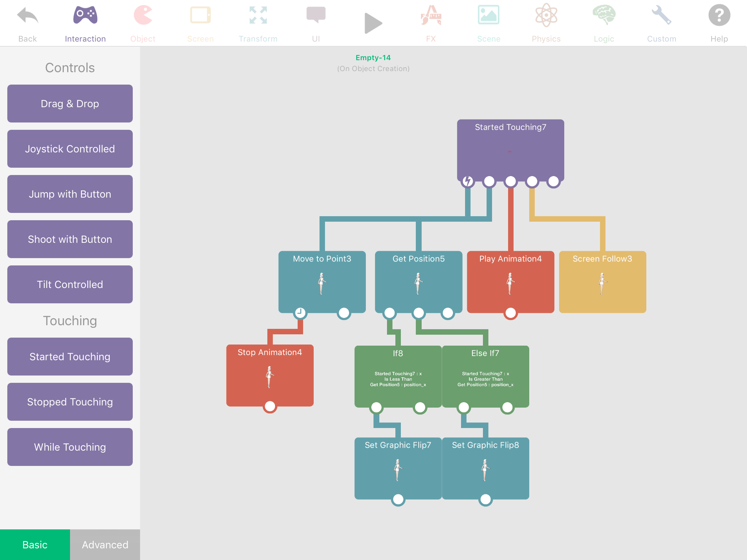Open the Custom wrench category
Viewport: 747px width, 560px height.
click(x=661, y=23)
